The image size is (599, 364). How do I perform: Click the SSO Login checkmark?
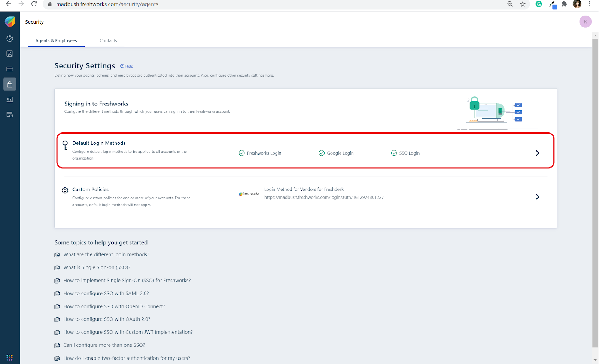click(394, 153)
